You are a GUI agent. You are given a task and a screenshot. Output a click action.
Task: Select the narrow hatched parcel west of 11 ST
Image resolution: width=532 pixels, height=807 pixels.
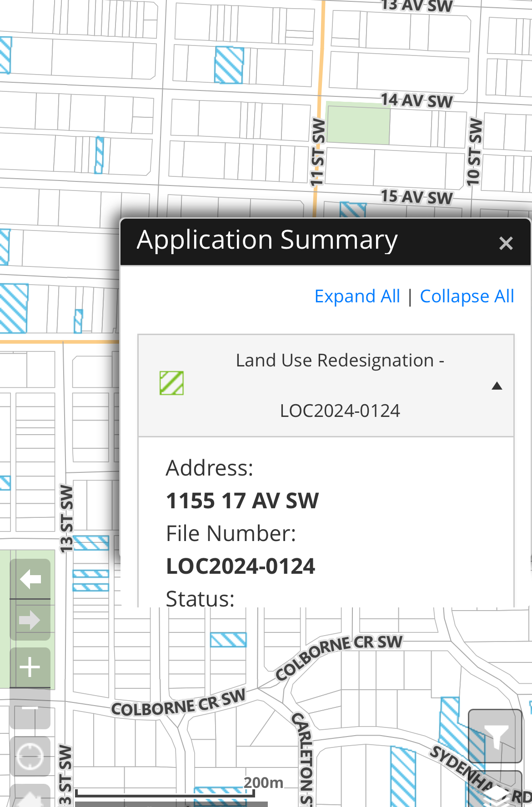pyautogui.click(x=99, y=155)
